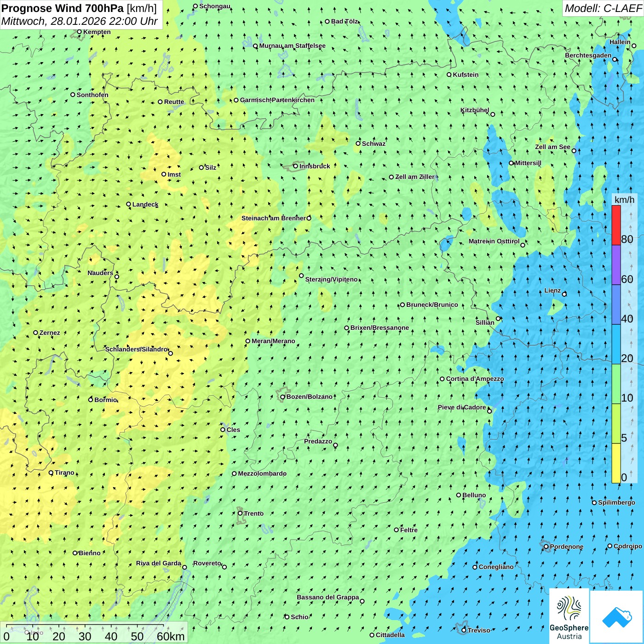
Task: Click the Innsbruck city marker
Action: tap(295, 166)
